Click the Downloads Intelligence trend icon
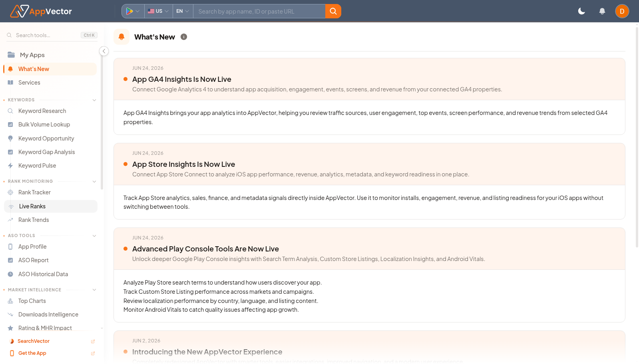This screenshot has height=364, width=639. click(10, 315)
